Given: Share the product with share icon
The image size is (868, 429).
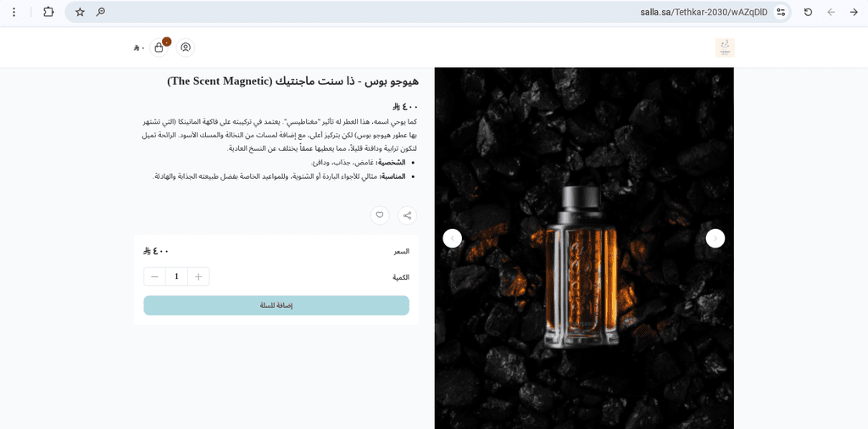Looking at the screenshot, I should 408,215.
